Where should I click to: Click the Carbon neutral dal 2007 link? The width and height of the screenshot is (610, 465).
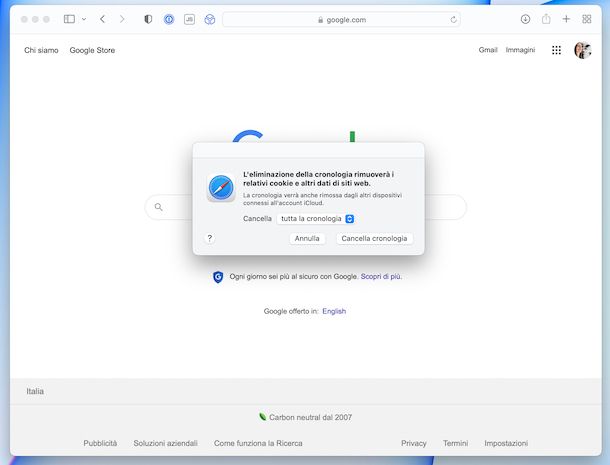(310, 418)
